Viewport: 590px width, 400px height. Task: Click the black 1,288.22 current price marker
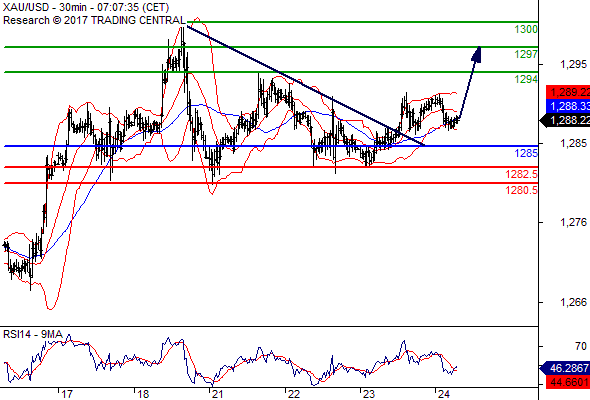click(565, 120)
